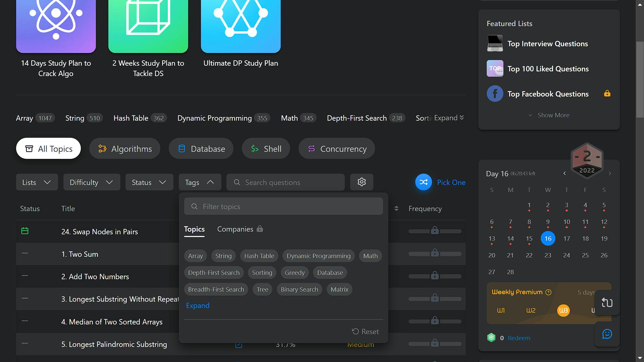
Task: Click the daily challenge calendar icon
Action: tap(25, 231)
